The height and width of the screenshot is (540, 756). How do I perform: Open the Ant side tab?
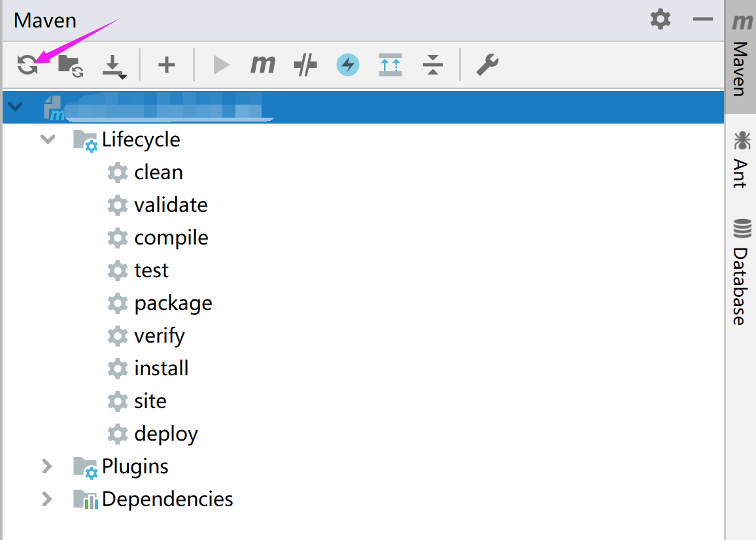[740, 160]
